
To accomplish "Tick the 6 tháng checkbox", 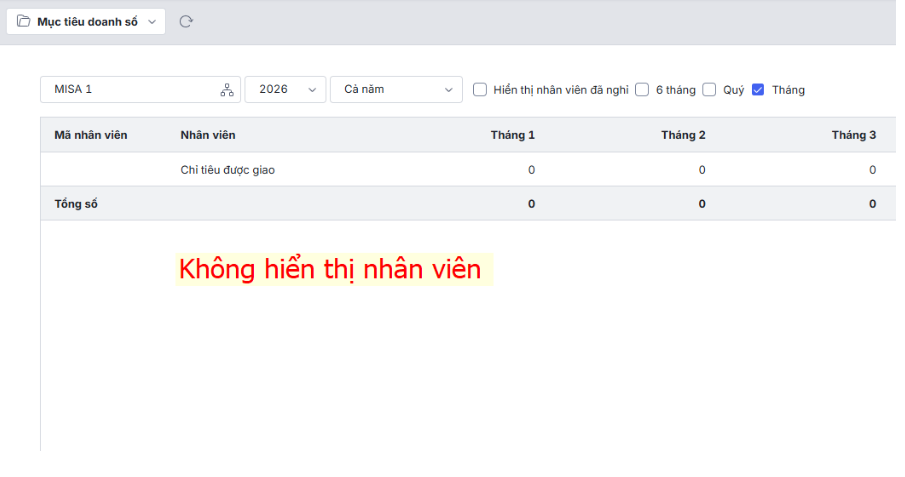I will [642, 89].
